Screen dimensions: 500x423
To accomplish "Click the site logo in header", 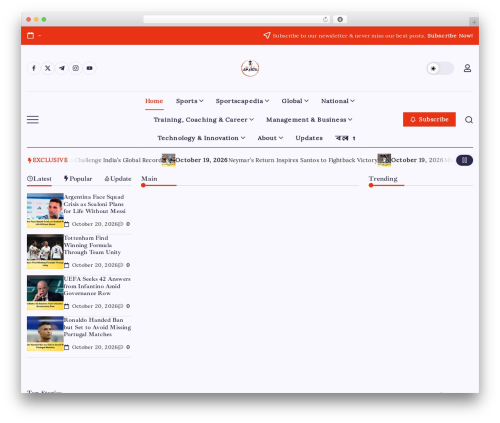I will [x=250, y=68].
